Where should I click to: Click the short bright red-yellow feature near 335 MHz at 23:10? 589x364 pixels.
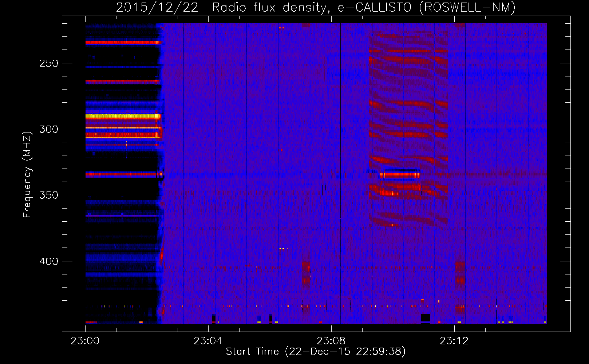pos(400,175)
